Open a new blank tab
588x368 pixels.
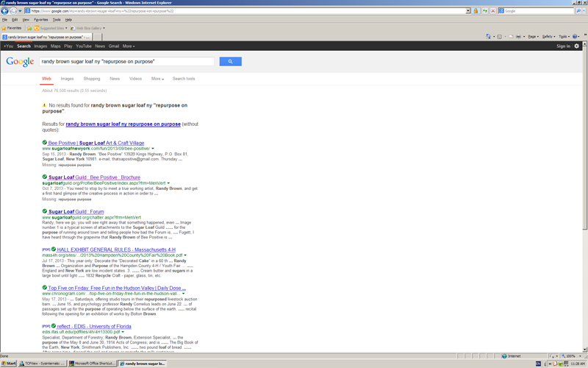[97, 37]
